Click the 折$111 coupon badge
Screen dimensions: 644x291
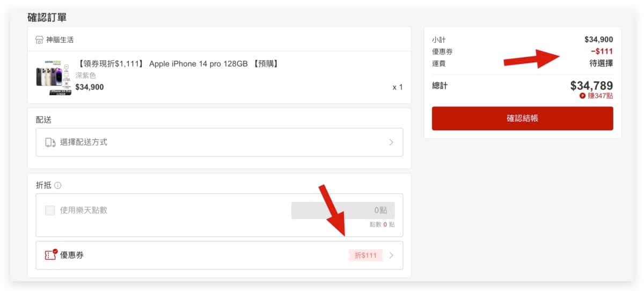tap(365, 256)
